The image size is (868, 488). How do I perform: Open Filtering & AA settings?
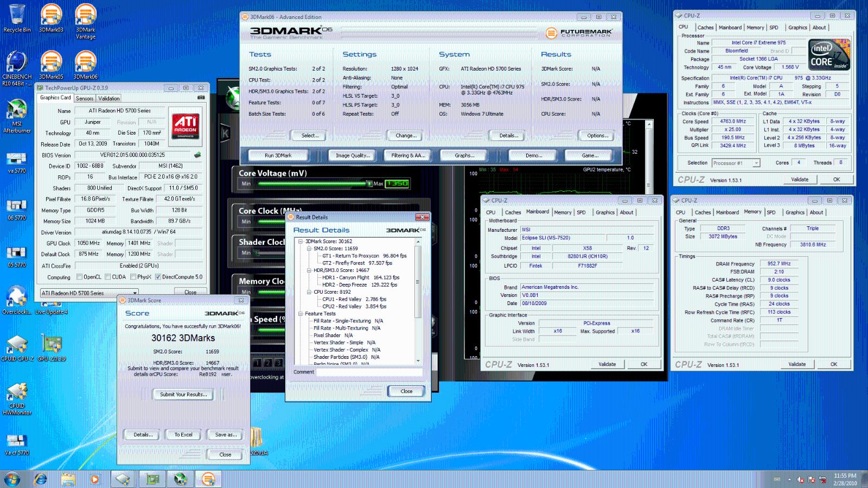click(408, 155)
